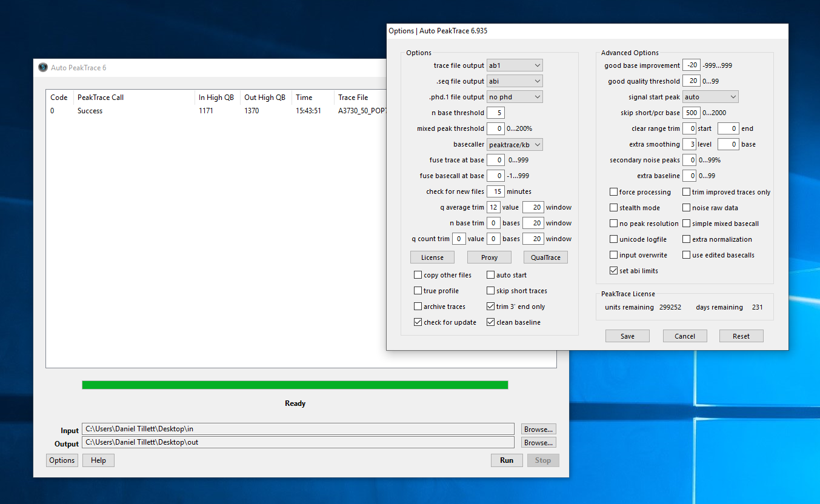Enable auto start checkbox
This screenshot has width=820, height=504.
pos(490,275)
